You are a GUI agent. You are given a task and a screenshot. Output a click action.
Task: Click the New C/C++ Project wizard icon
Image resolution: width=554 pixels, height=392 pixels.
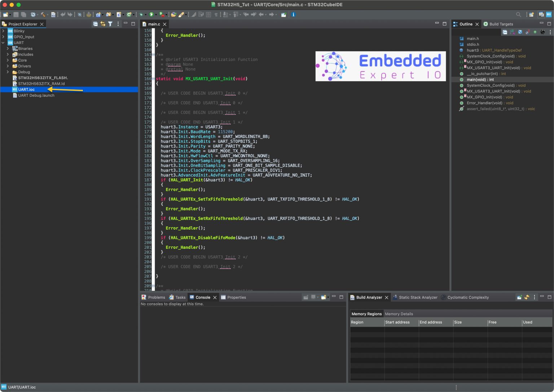98,14
